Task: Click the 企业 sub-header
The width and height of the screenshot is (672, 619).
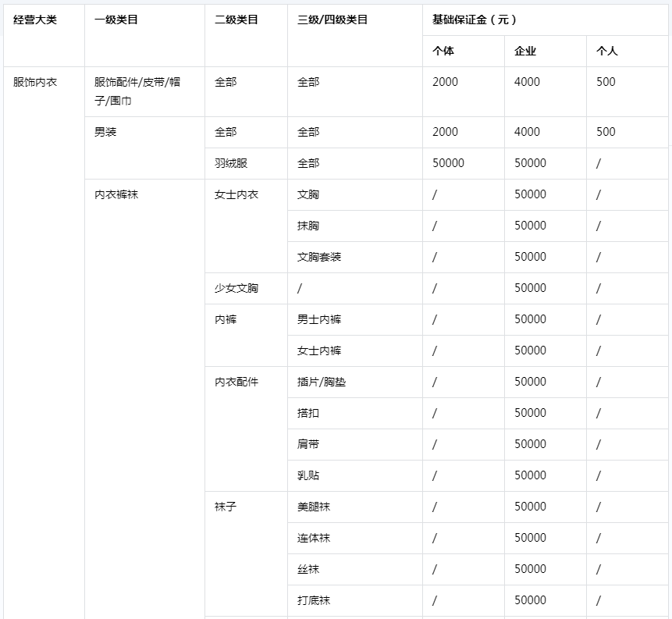Action: 525,51
